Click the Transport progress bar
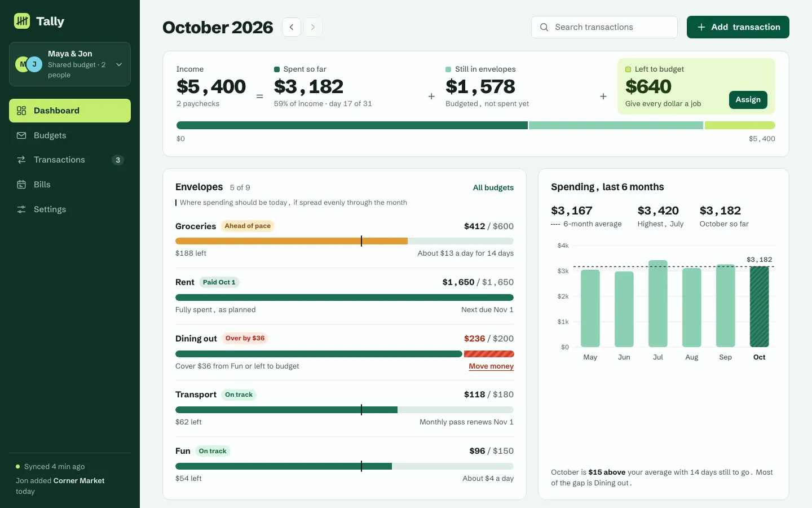The image size is (812, 508). coord(345,410)
